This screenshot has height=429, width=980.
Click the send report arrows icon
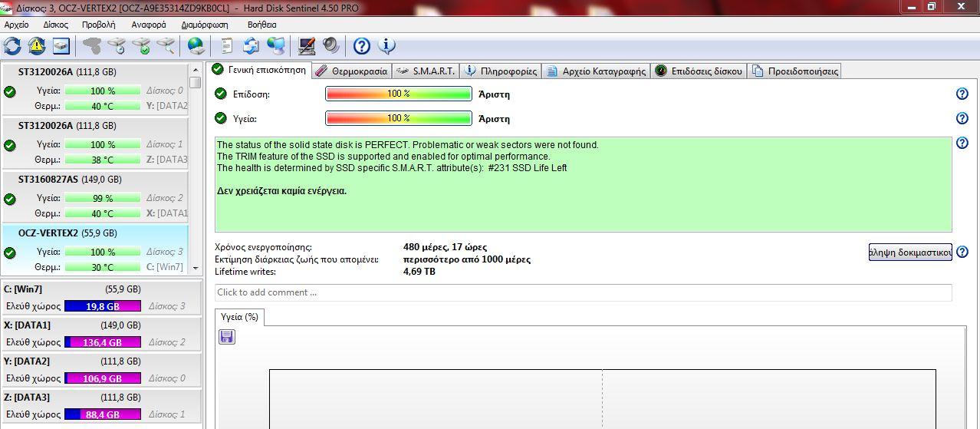(251, 46)
